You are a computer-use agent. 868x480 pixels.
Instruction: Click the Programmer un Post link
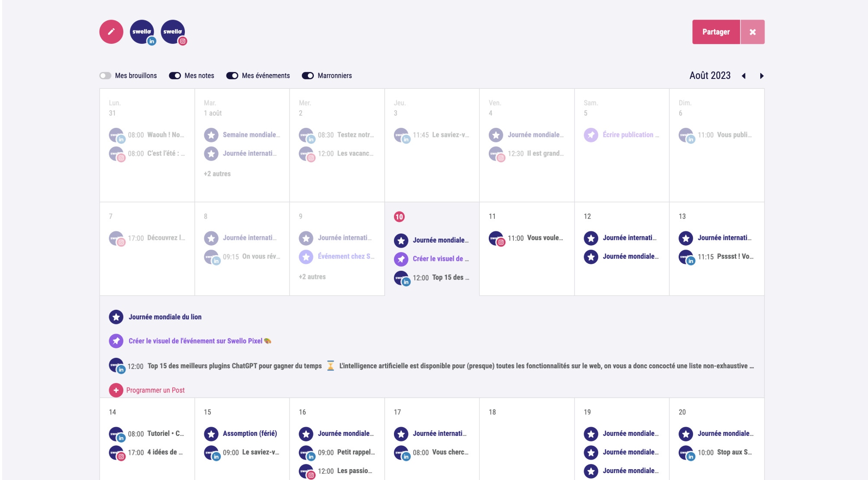155,390
